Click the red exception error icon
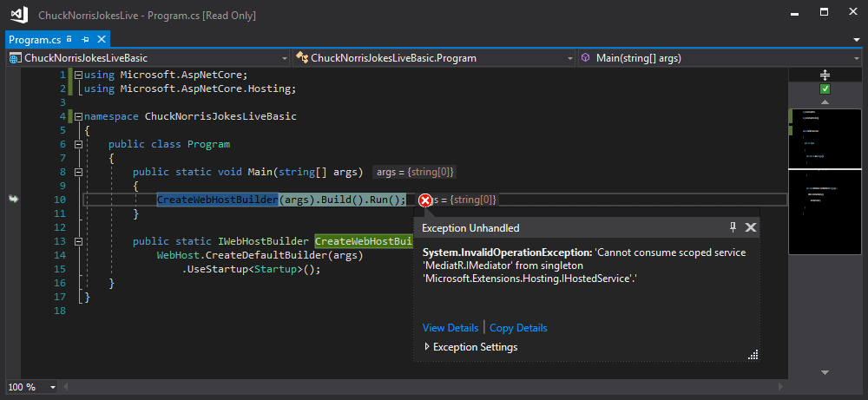 pyautogui.click(x=425, y=200)
